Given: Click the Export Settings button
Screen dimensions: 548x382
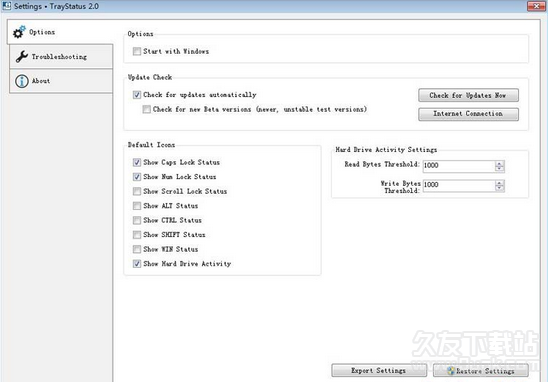Looking at the screenshot, I should pos(379,370).
